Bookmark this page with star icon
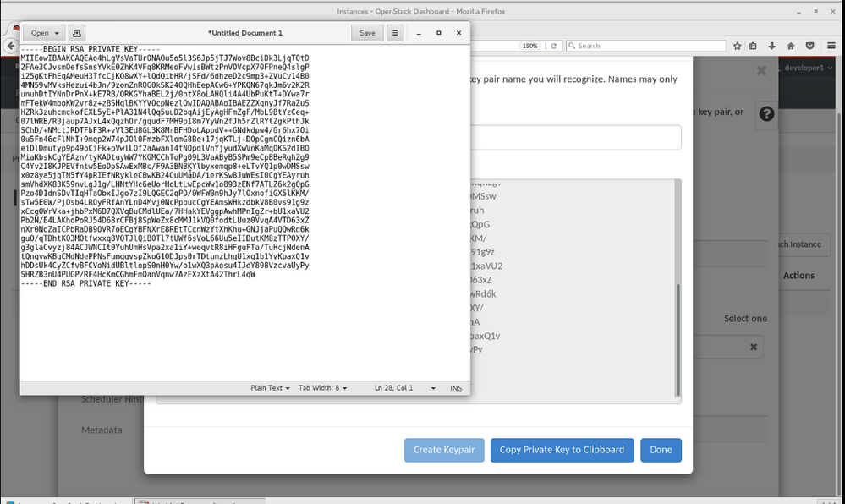The width and height of the screenshot is (845, 504). (x=738, y=46)
